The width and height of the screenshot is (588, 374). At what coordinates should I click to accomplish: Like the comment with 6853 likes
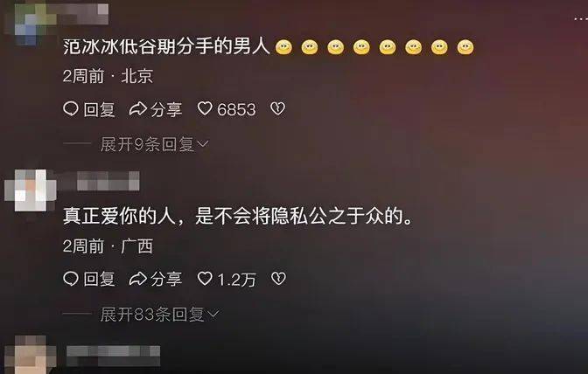click(x=205, y=108)
